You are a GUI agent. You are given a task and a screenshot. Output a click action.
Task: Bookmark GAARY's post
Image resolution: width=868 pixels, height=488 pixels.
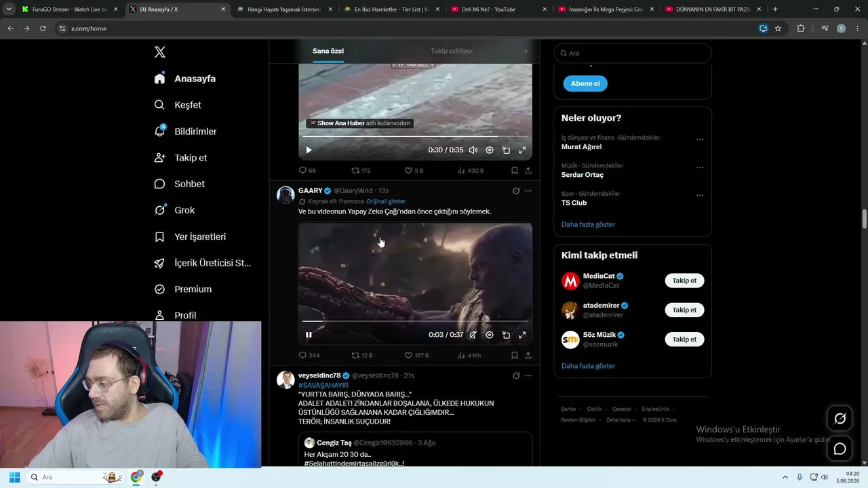click(515, 355)
